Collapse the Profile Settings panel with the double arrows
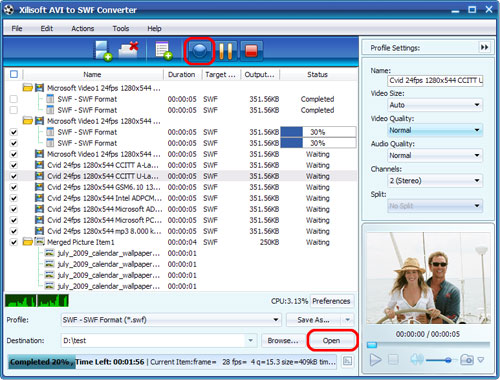This screenshot has width=500, height=380. pyautogui.click(x=484, y=48)
